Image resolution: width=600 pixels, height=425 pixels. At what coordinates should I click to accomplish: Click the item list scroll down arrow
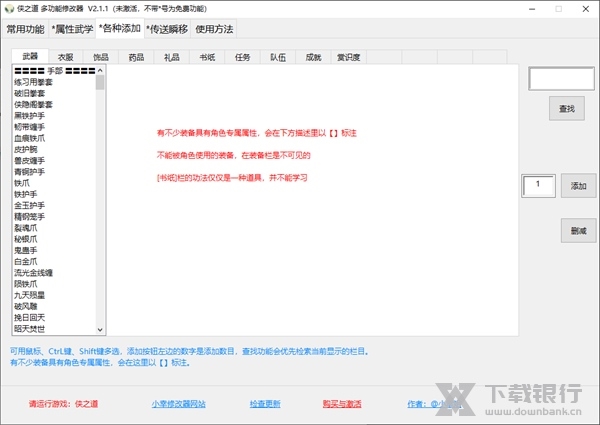[x=100, y=330]
